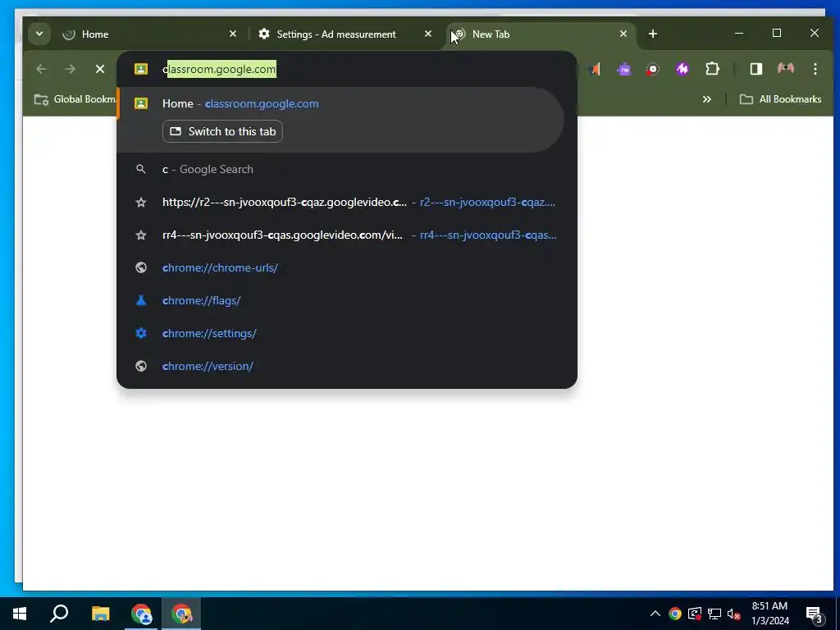Open the rr4---sn-jvooxqouf3 googlevideo bookmark suggestion
The image size is (840, 630).
click(x=347, y=235)
